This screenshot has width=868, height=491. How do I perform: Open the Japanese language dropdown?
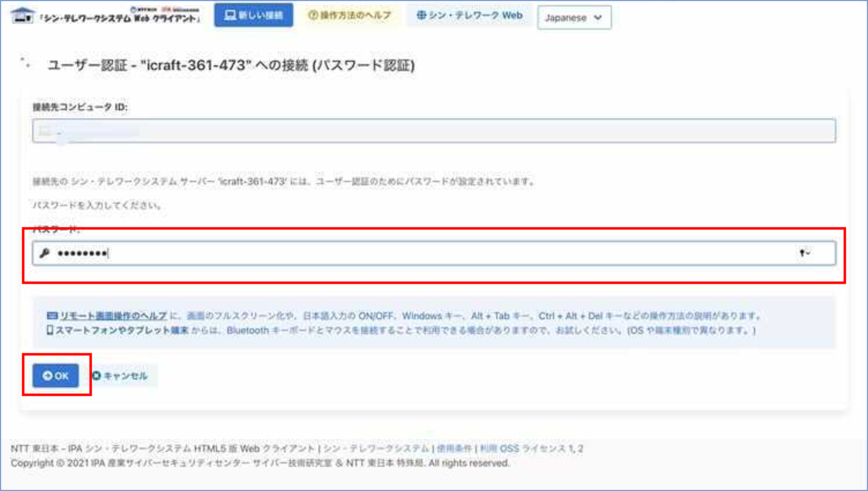(574, 18)
